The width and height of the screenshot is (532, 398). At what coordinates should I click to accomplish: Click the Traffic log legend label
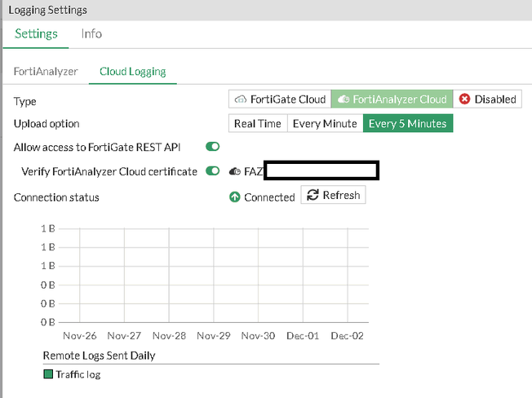click(78, 374)
